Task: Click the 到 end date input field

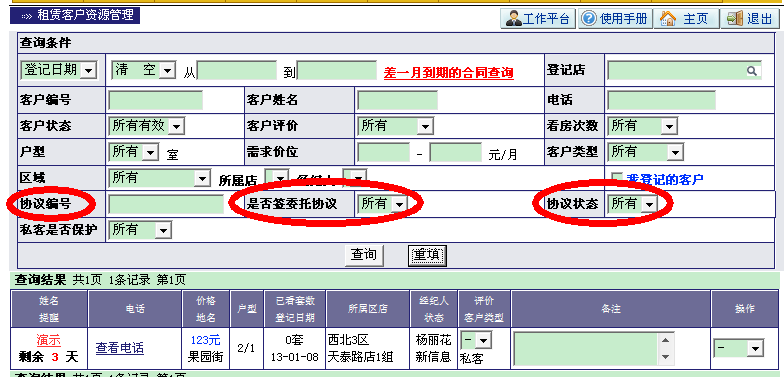Action: coord(337,70)
